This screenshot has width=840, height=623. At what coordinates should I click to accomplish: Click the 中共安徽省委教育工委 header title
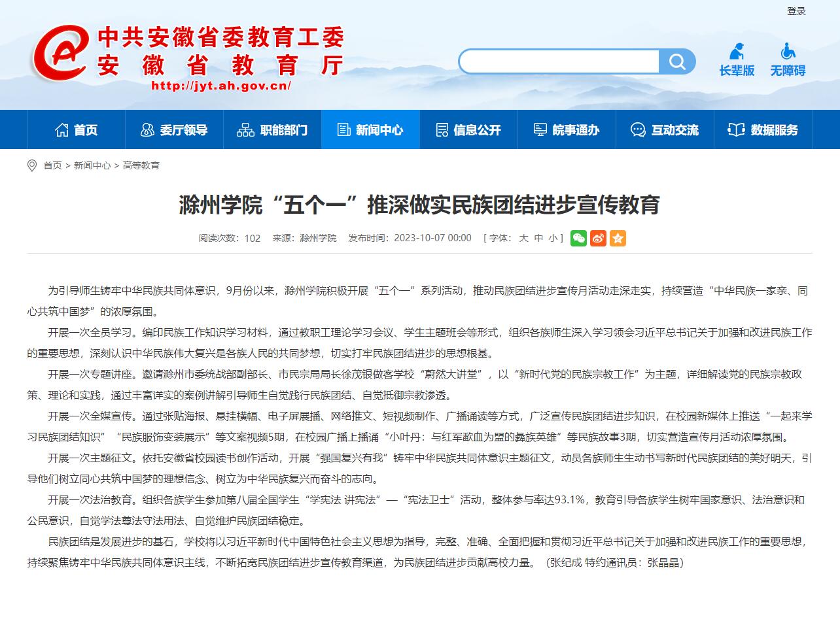[x=221, y=37]
